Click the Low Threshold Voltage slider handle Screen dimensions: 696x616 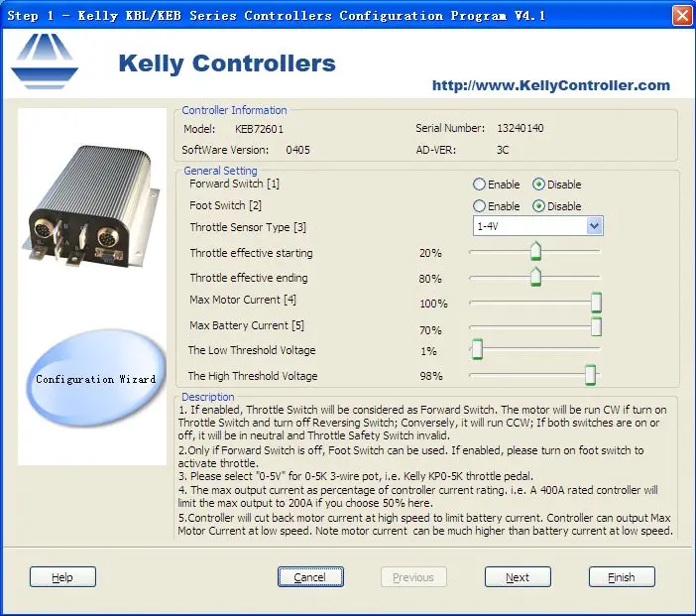coord(477,349)
